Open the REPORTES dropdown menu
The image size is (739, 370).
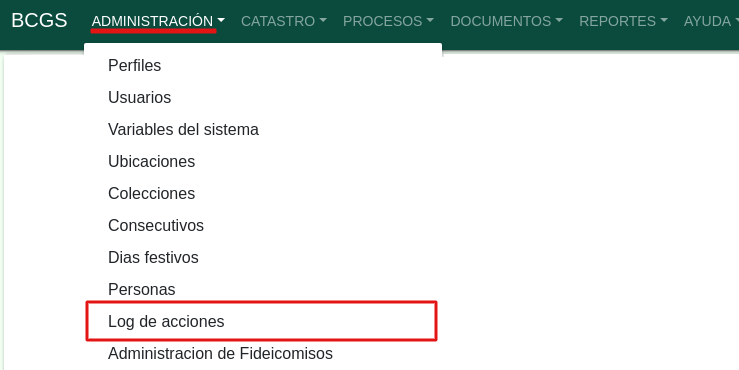coord(623,21)
